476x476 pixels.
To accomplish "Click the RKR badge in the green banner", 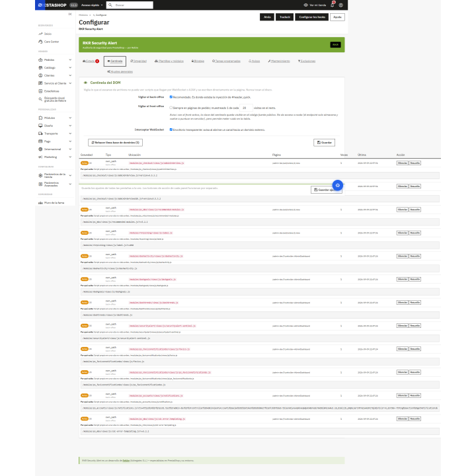I will [335, 45].
